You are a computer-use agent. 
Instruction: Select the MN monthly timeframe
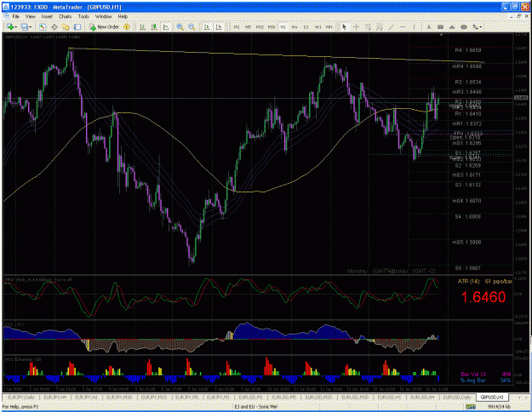[x=329, y=26]
